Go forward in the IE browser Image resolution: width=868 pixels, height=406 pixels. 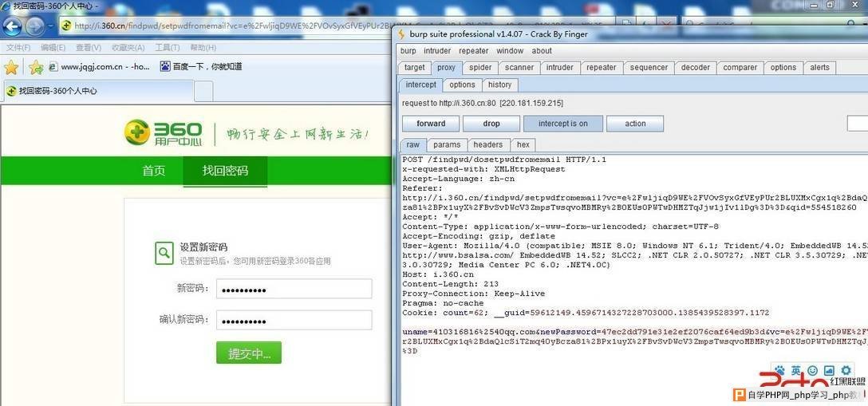(35, 25)
